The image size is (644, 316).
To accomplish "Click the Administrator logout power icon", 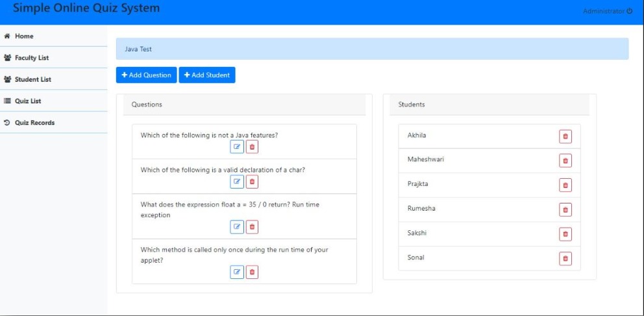I will pyautogui.click(x=630, y=12).
